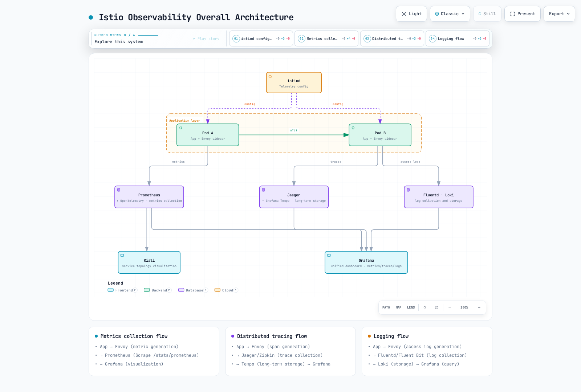Image resolution: width=581 pixels, height=392 pixels.
Task: Select the Pod B node
Action: [x=380, y=135]
